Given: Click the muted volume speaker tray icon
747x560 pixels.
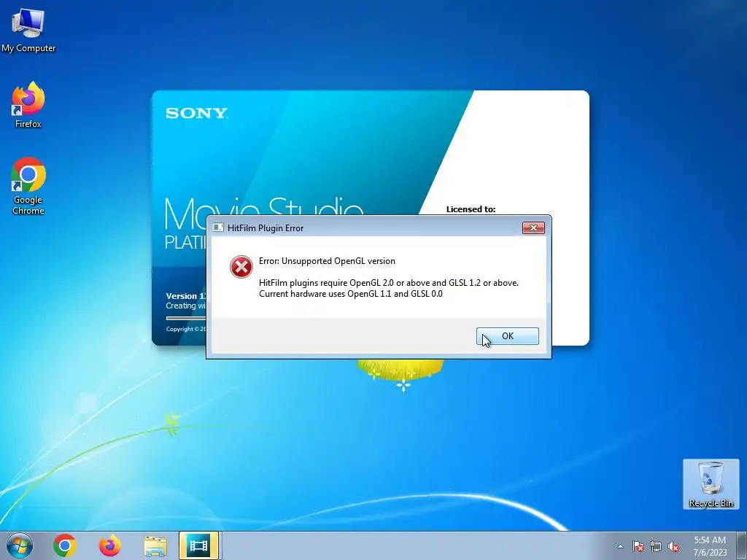Looking at the screenshot, I should click(x=673, y=546).
